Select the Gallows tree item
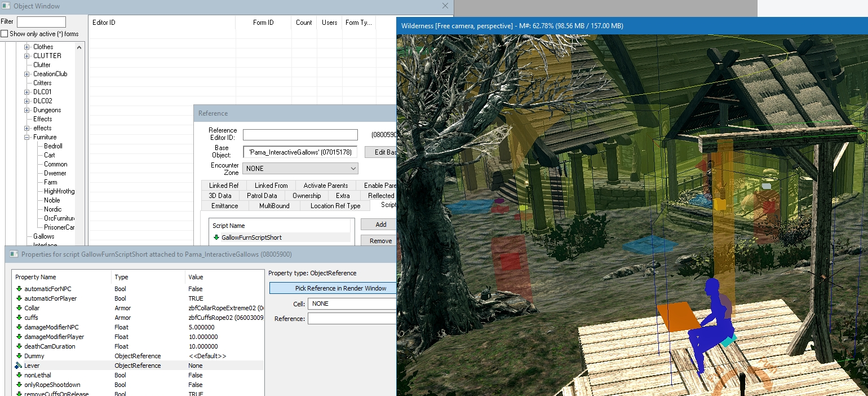 coord(44,236)
